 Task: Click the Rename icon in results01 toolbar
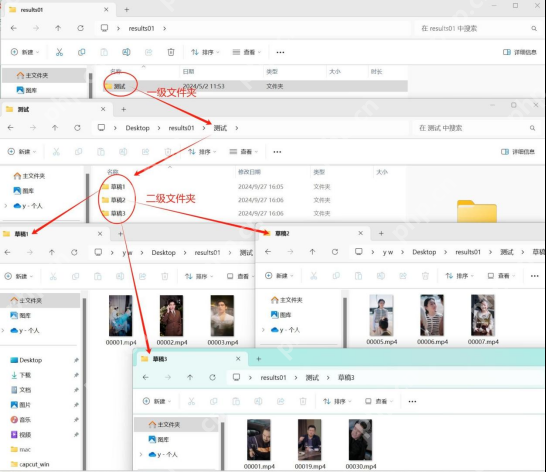coord(126,52)
